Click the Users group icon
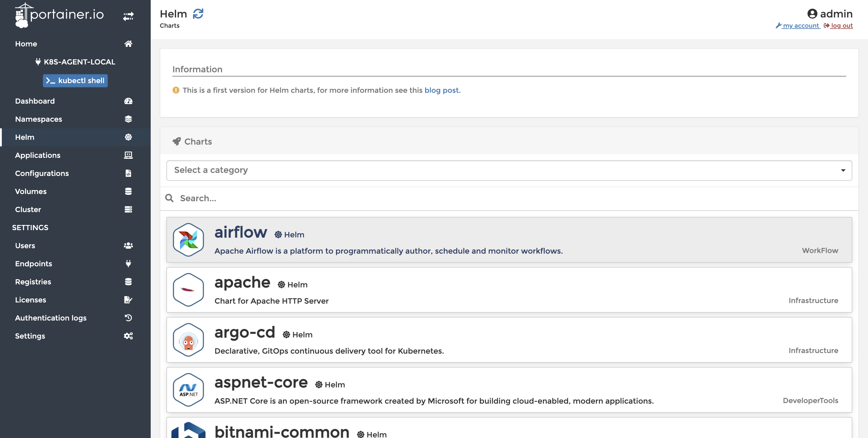This screenshot has width=868, height=438. [128, 246]
